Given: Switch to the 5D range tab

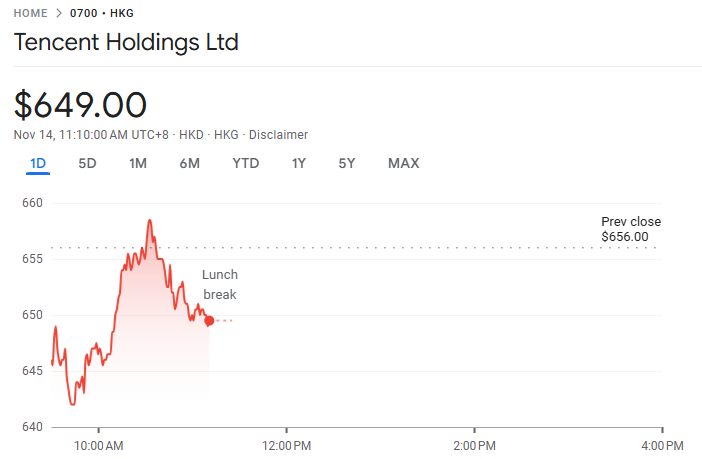Looking at the screenshot, I should tap(87, 163).
